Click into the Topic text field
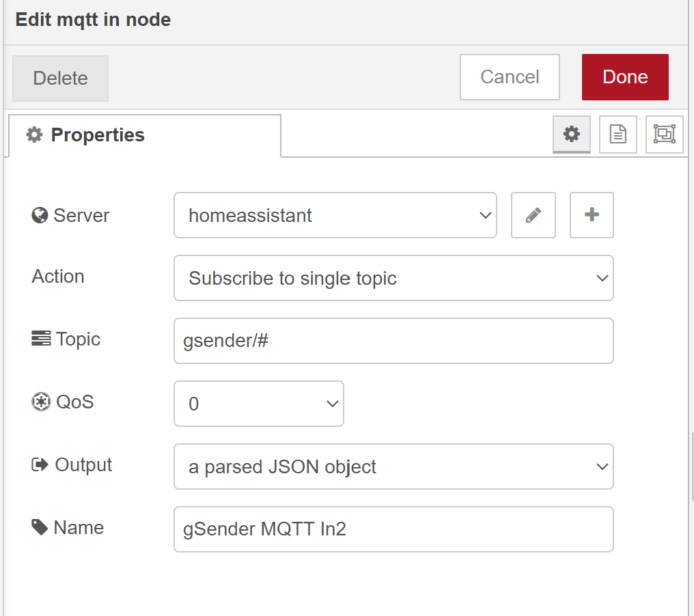The image size is (694, 616). (393, 341)
